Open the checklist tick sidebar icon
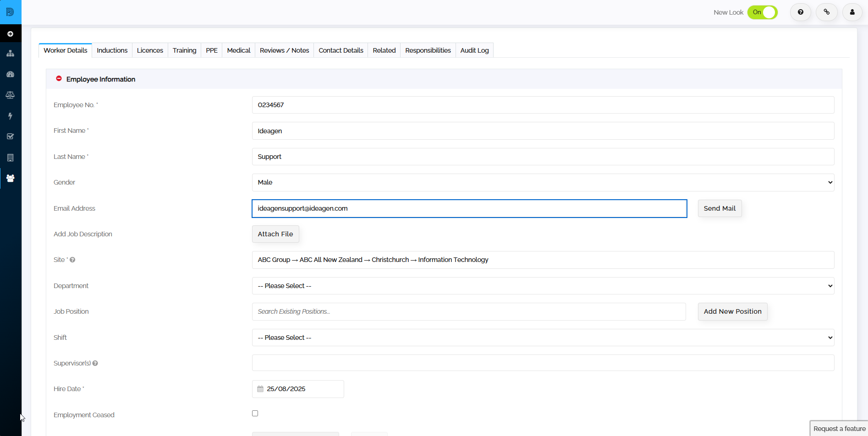Screen dimensions: 868x436 pyautogui.click(x=10, y=136)
